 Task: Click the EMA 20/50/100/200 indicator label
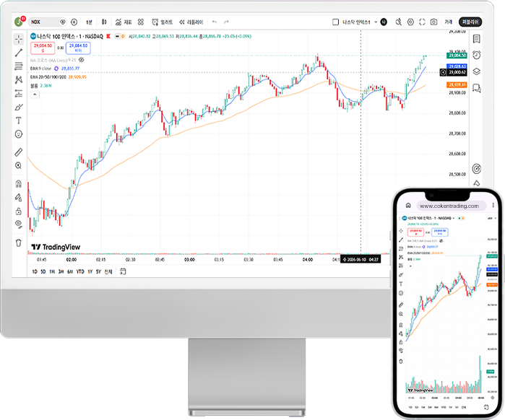coord(48,77)
